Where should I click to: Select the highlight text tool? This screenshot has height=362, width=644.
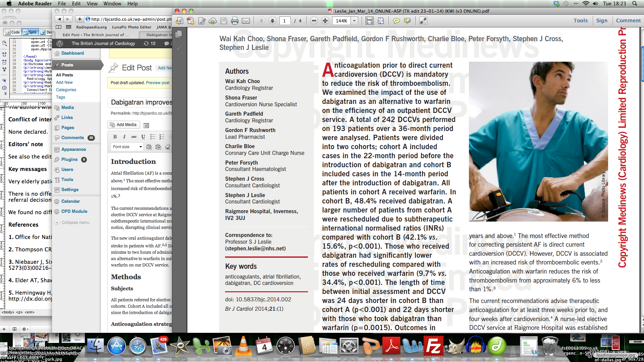click(x=408, y=21)
